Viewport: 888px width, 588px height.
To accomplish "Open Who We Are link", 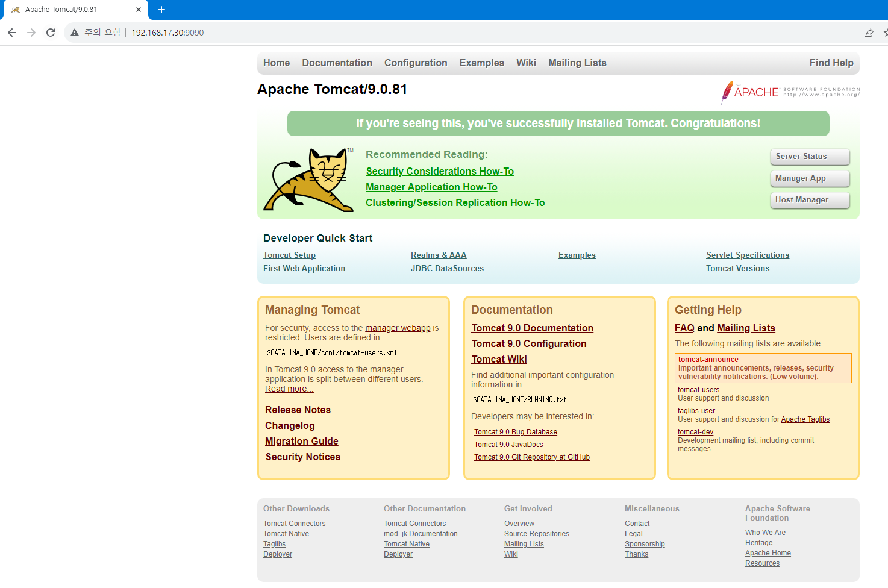I will [765, 533].
